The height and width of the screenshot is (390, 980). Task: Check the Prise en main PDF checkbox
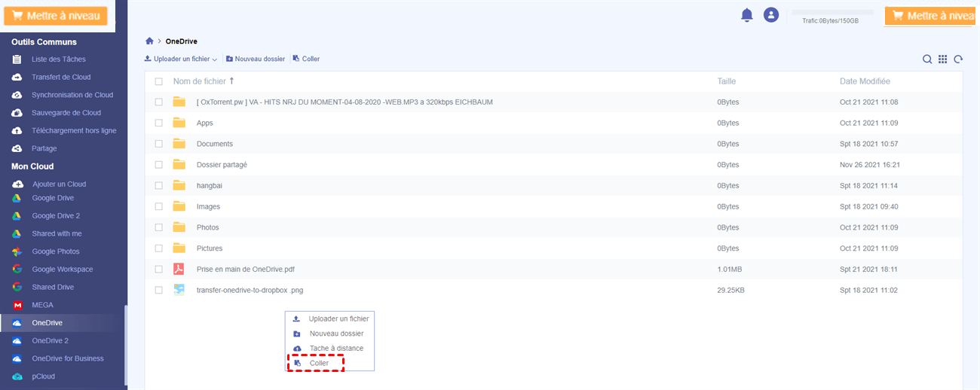(158, 269)
